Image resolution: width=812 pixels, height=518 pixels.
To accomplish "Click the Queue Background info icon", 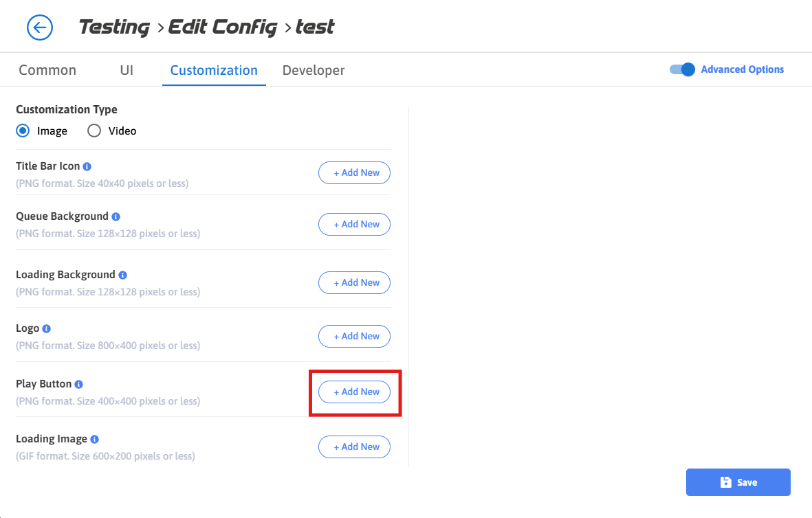I will tap(116, 216).
